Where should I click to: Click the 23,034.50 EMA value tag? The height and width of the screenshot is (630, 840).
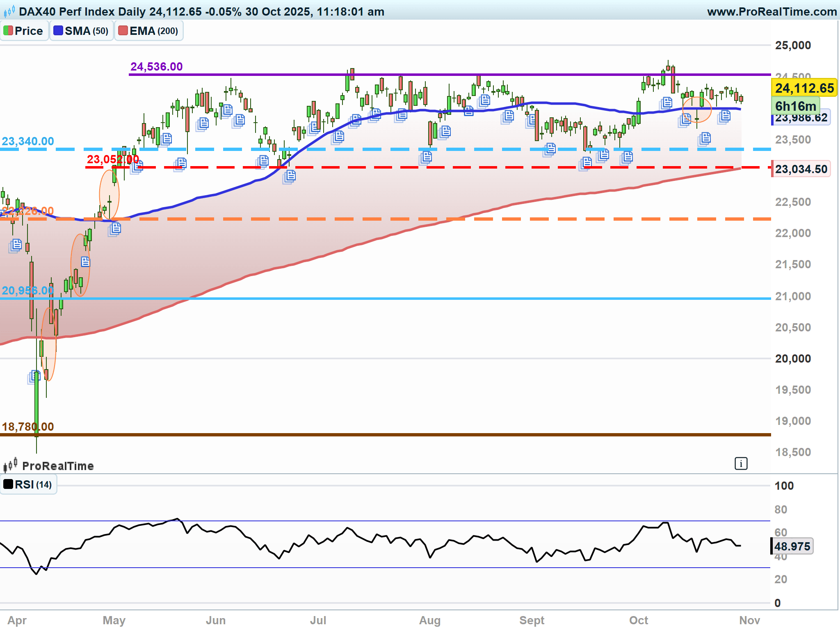pyautogui.click(x=801, y=169)
